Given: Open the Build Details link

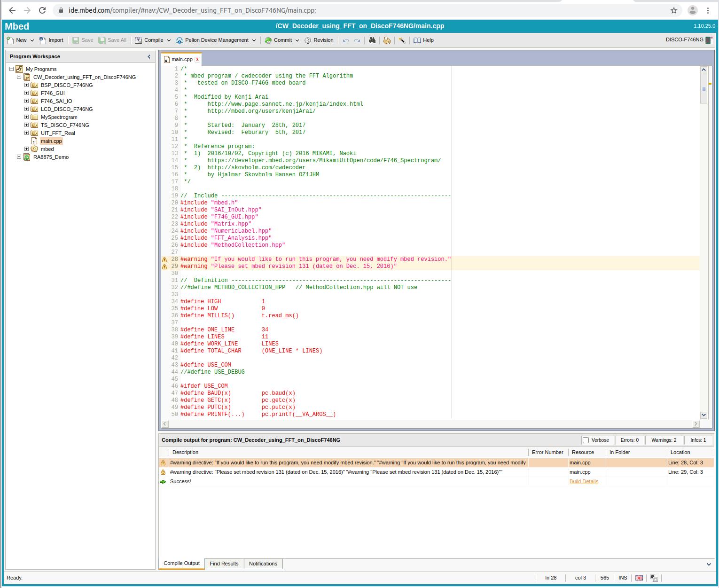Looking at the screenshot, I should 583,481.
